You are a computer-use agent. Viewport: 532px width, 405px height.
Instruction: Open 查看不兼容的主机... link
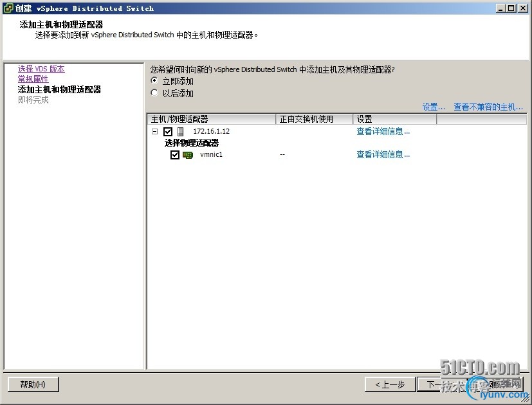point(488,107)
